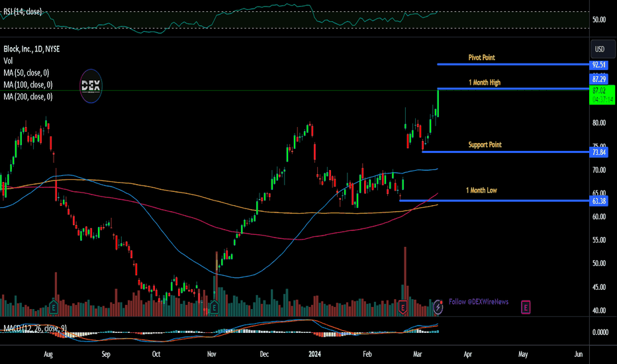Click Oct on the time axis
Image resolution: width=617 pixels, height=364 pixels.
click(x=156, y=354)
